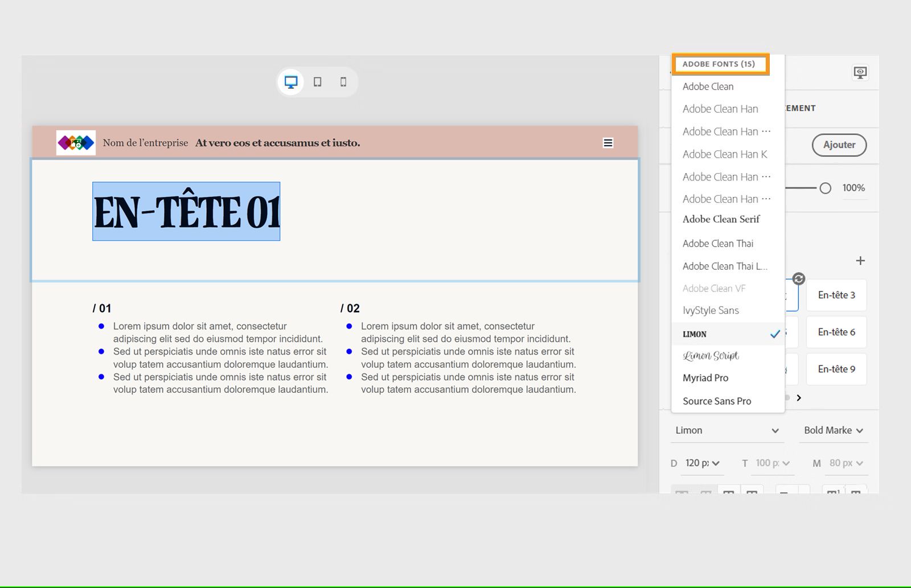Select Adobe Clean Thai font

click(x=728, y=244)
